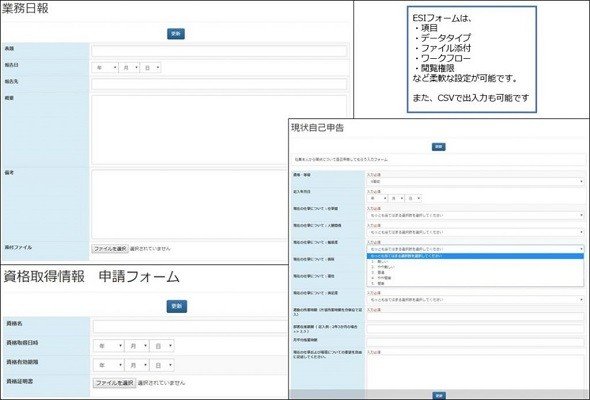Viewport: 590px width, 400px height.
Task: Click the 資格名 text field
Action: pyautogui.click(x=191, y=326)
